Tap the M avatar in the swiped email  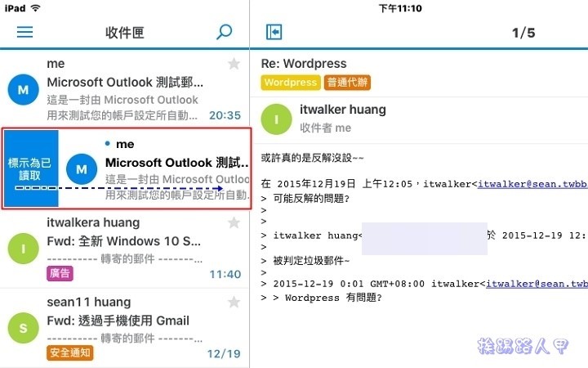coord(82,169)
